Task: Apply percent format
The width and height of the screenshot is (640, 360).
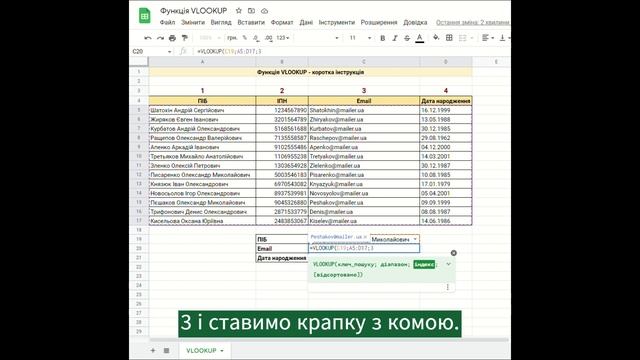Action: 244,38
